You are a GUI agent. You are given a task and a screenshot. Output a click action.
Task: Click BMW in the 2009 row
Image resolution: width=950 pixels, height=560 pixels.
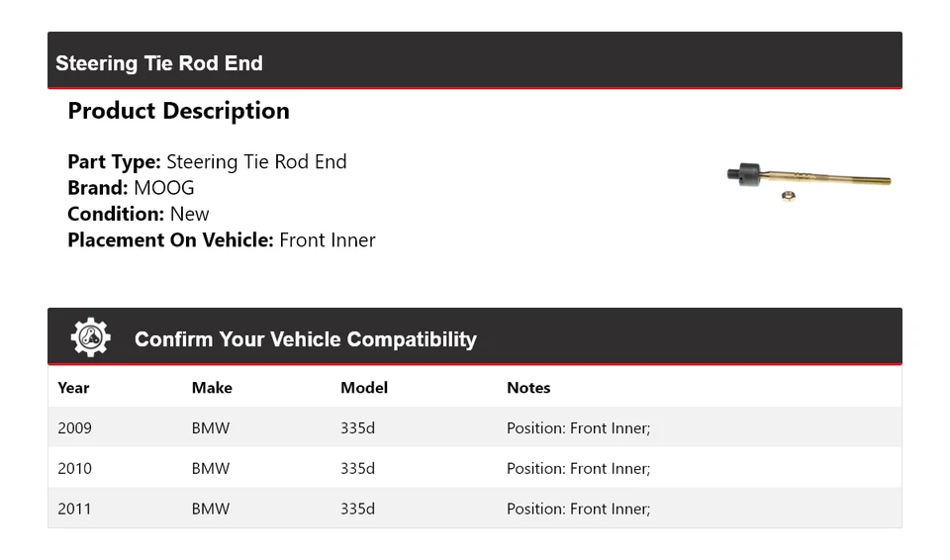pos(210,428)
